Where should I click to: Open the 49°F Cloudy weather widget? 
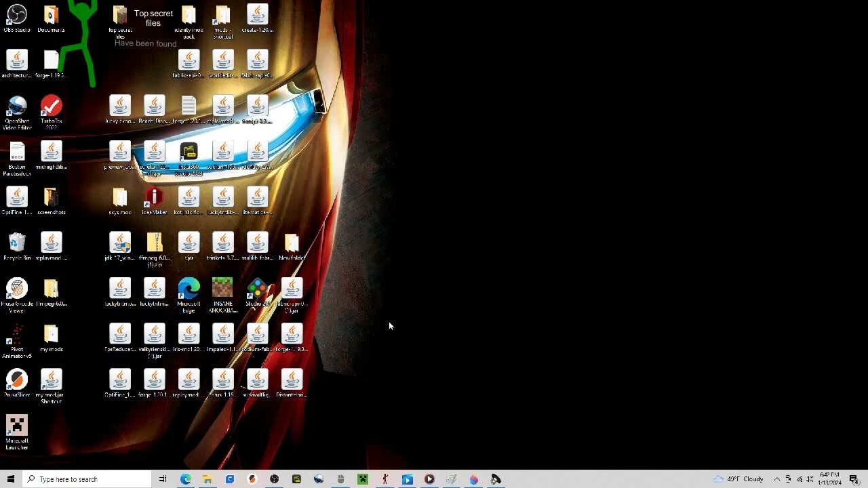click(x=738, y=479)
